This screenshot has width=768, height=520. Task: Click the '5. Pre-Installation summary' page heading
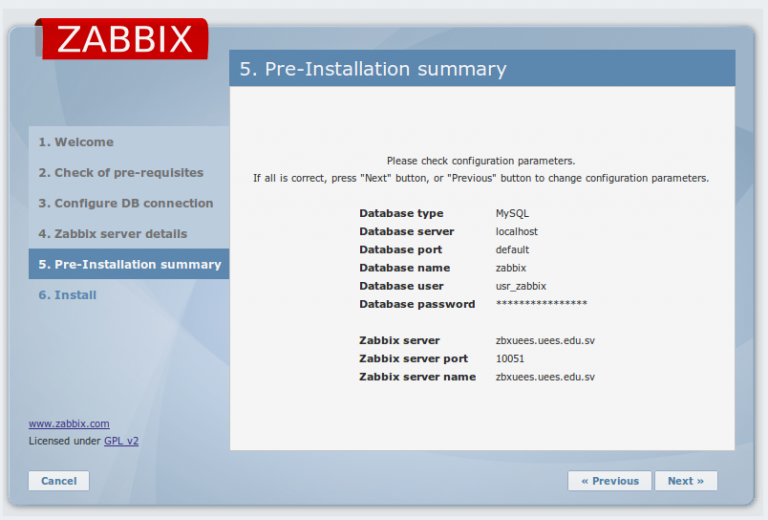pos(373,69)
